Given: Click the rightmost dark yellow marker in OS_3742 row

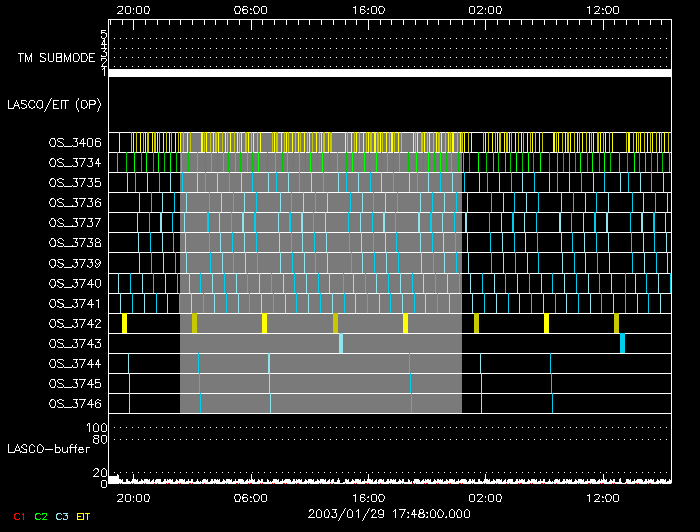Looking at the screenshot, I should (x=616, y=323).
